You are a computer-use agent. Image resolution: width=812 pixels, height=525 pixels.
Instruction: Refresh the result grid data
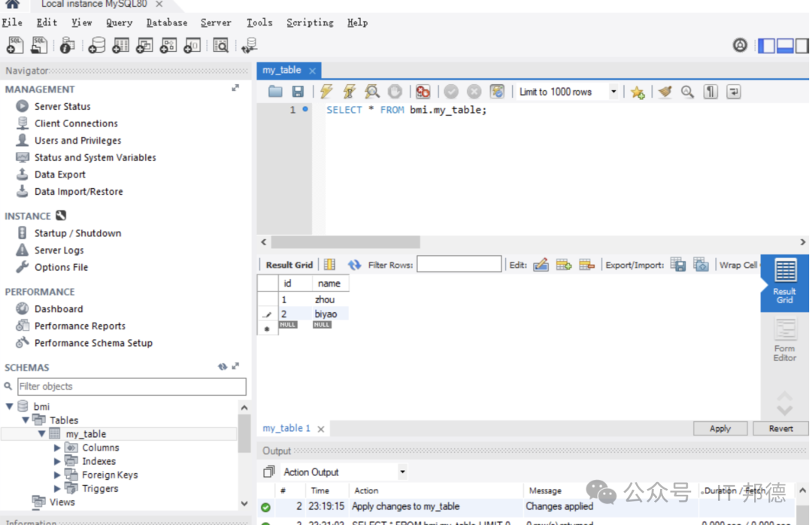354,265
